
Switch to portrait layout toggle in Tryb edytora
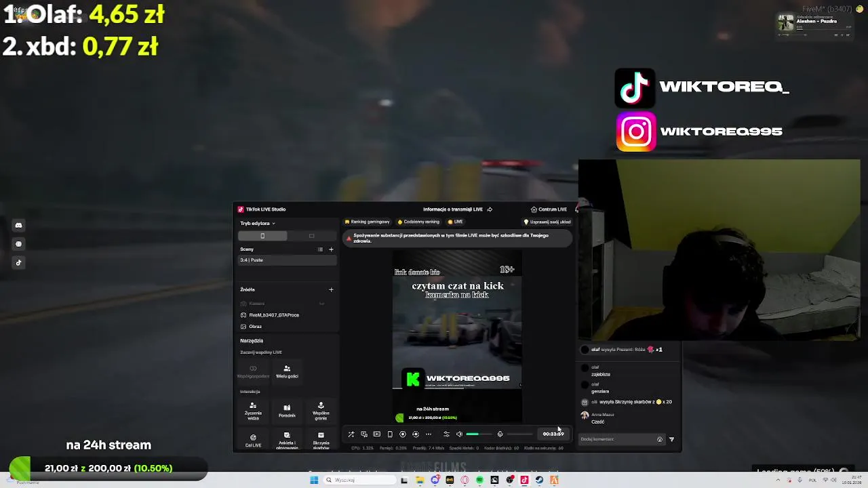tap(262, 236)
